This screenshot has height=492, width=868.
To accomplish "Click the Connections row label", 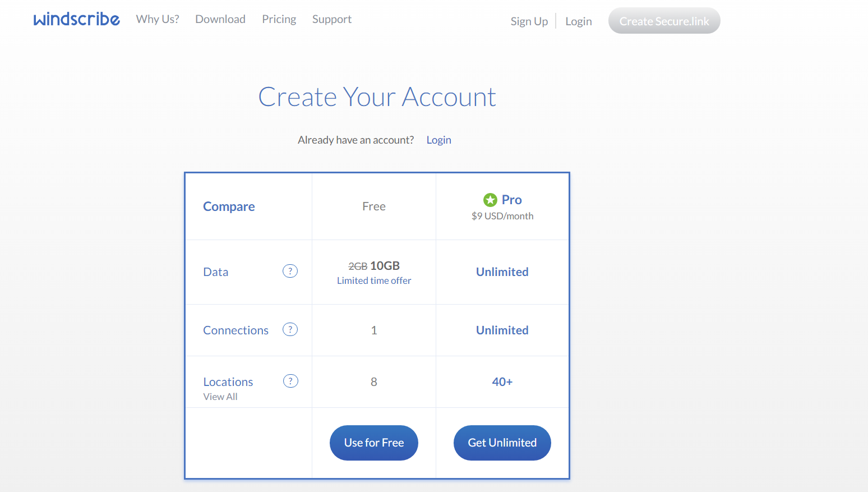I will point(236,330).
